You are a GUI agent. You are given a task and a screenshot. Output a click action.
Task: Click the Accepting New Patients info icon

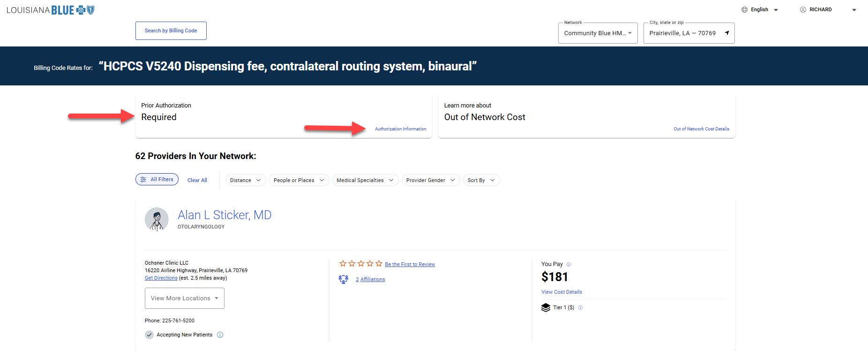click(x=220, y=335)
